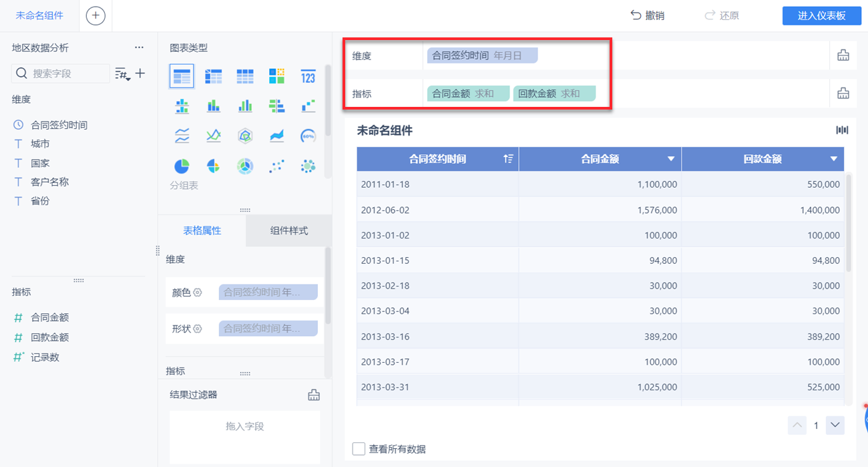Screen dimensions: 868x467
Task: Check the 查看所有数据 checkbox
Action: [359, 449]
